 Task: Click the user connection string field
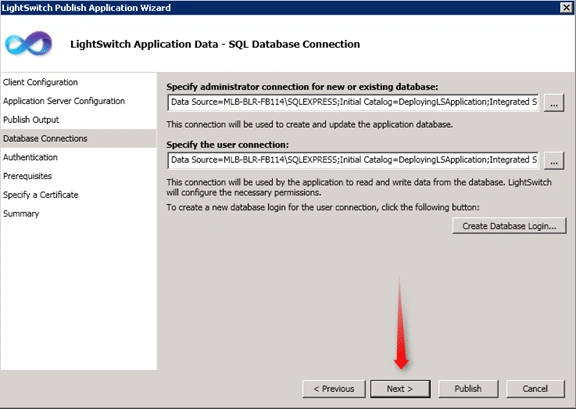[x=353, y=160]
